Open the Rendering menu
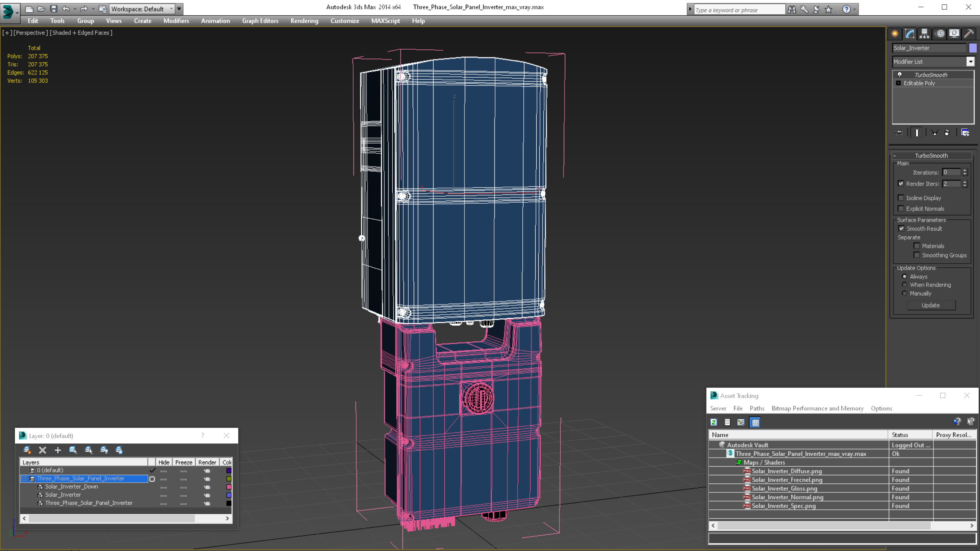 (x=304, y=21)
